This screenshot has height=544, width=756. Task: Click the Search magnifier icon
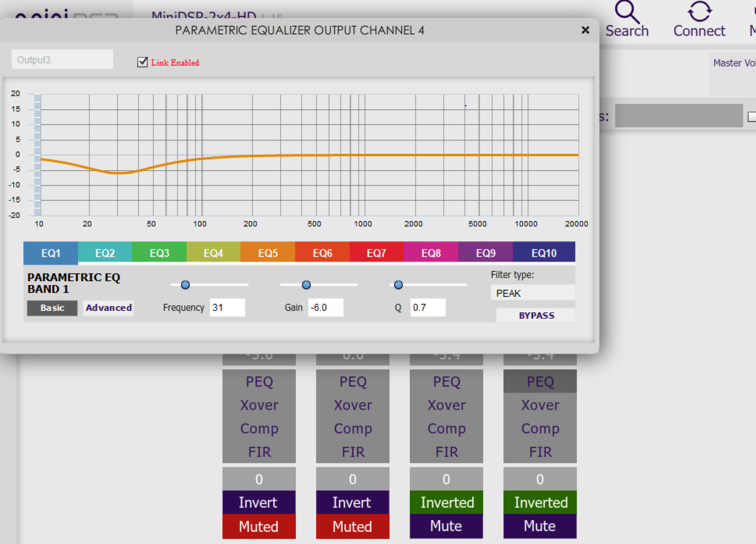[626, 12]
